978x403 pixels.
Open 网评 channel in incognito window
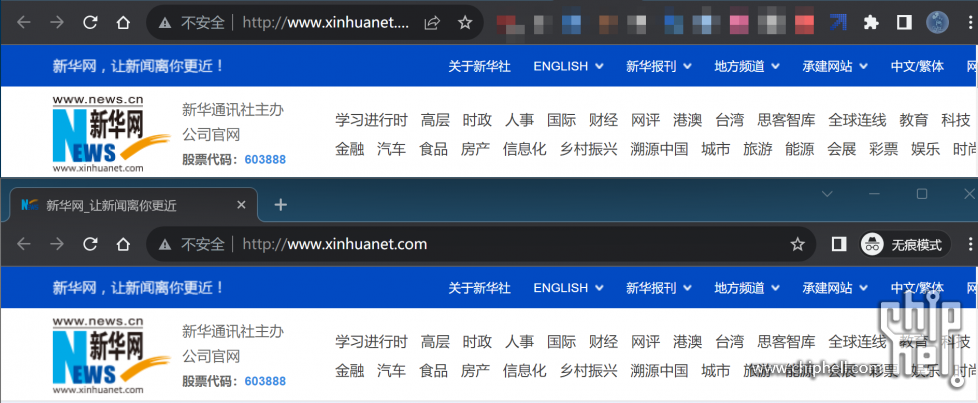[x=646, y=341]
